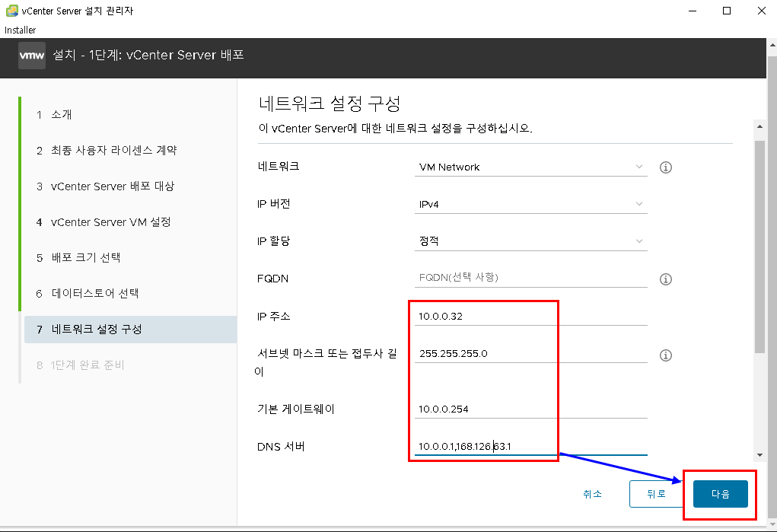Click the 다음 button
777x532 pixels.
pos(720,494)
